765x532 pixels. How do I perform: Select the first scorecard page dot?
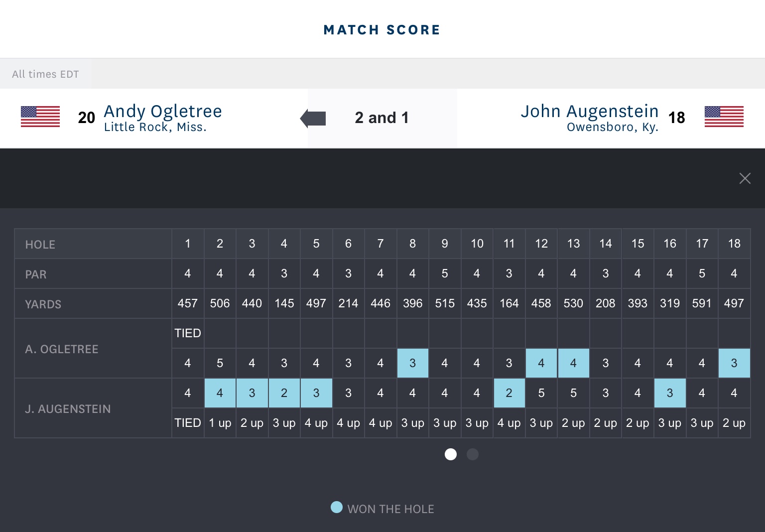click(451, 454)
